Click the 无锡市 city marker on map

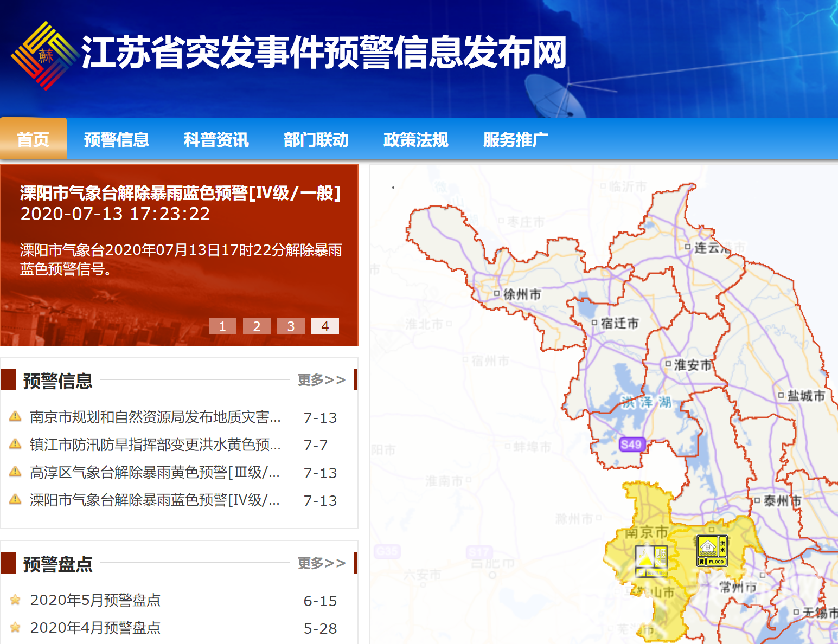coord(796,612)
